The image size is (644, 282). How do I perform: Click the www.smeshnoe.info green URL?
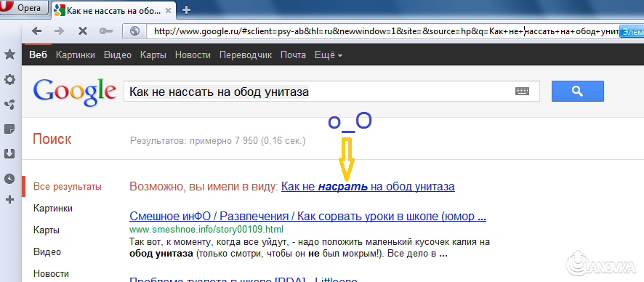tap(206, 229)
